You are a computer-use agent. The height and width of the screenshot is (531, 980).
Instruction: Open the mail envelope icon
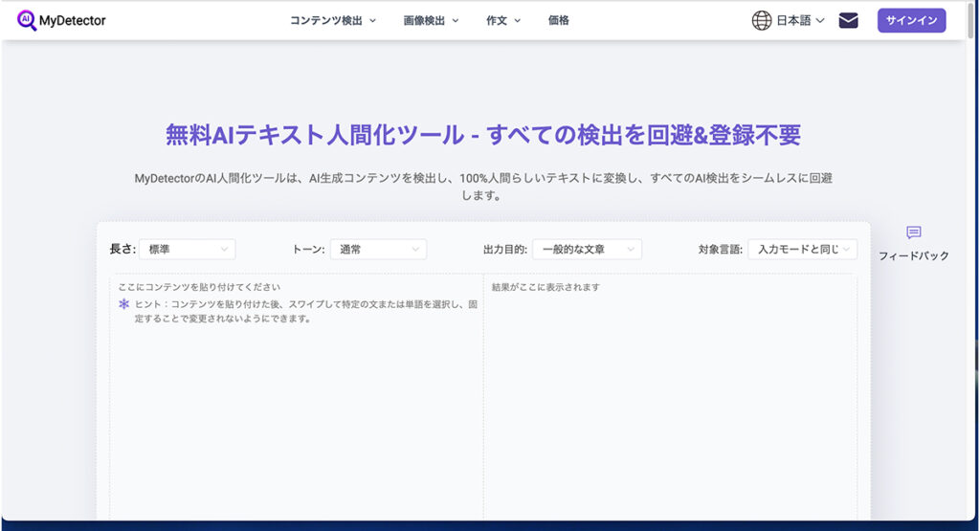click(848, 20)
